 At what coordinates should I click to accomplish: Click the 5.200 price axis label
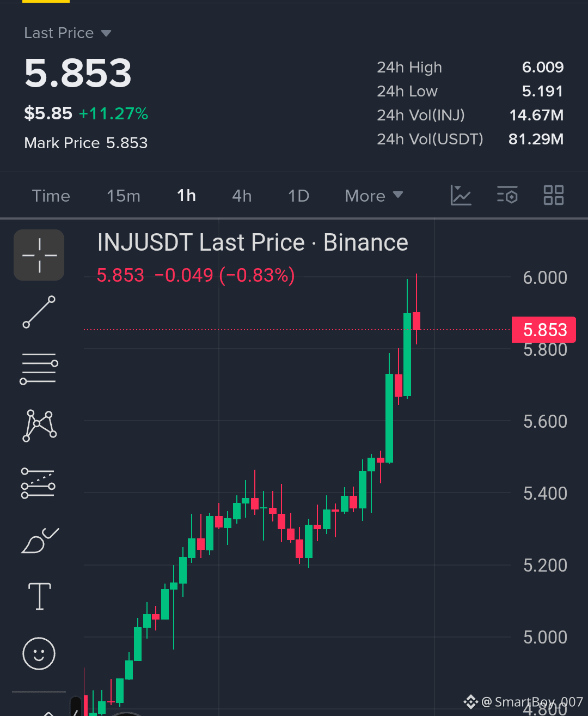pos(545,565)
